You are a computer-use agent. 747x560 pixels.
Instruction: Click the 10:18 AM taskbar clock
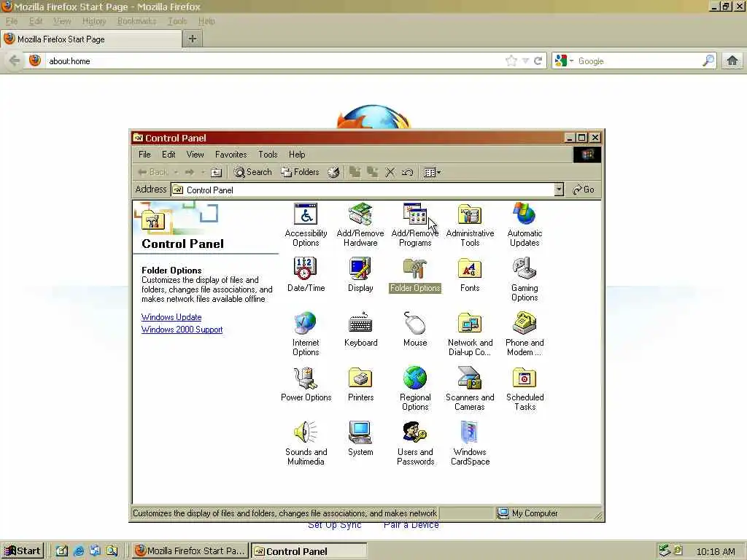[x=715, y=551]
